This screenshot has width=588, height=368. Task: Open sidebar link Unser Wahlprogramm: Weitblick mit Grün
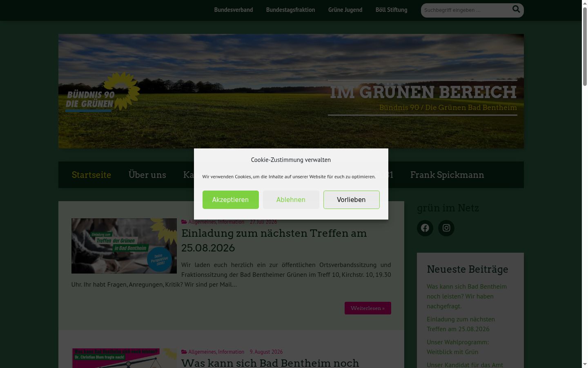pos(458,347)
